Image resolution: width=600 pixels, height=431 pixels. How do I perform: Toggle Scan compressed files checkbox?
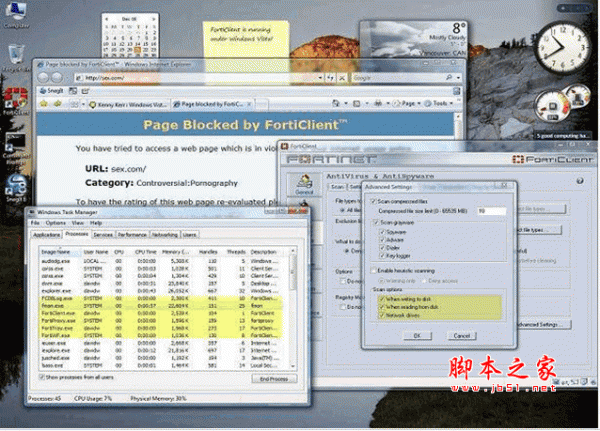pyautogui.click(x=373, y=201)
